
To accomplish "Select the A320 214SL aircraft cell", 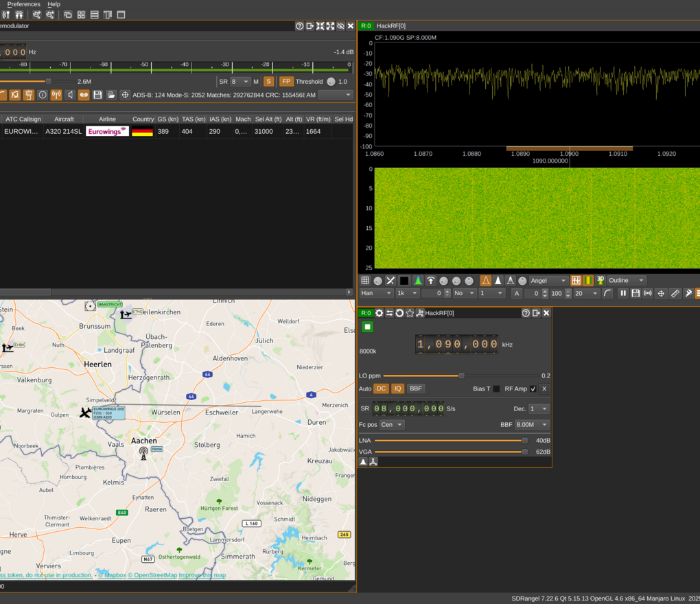I will [64, 131].
